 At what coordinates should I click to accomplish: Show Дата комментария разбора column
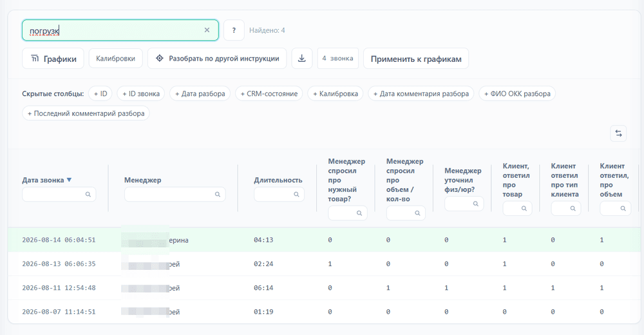(x=421, y=93)
